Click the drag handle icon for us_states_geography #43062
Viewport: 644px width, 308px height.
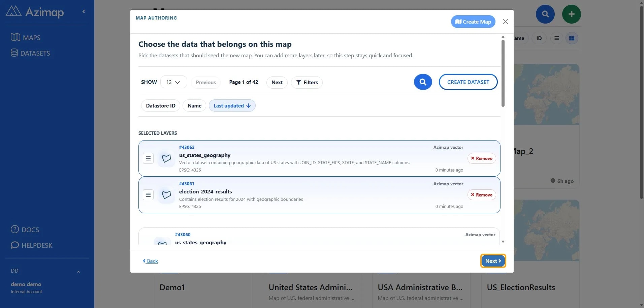click(x=148, y=158)
